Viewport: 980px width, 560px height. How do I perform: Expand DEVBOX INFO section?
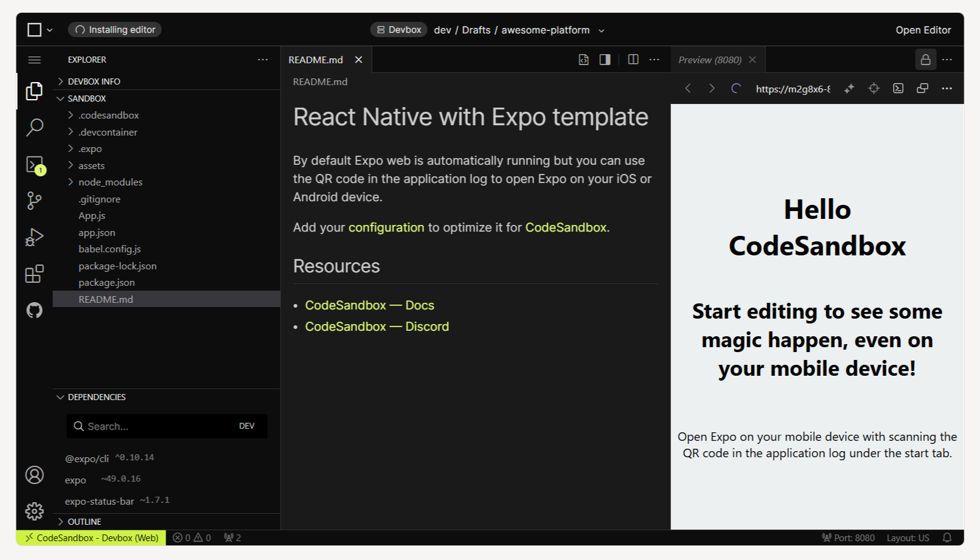pyautogui.click(x=167, y=81)
